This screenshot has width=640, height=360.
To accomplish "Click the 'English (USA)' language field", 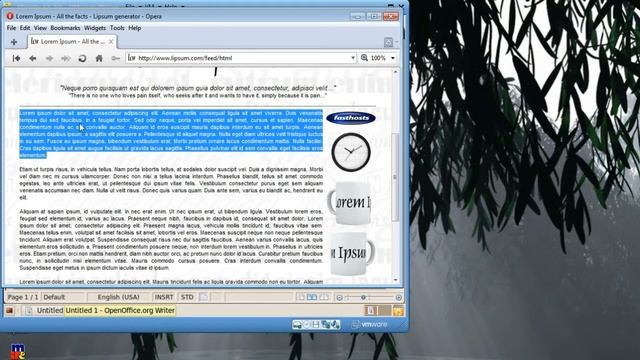I will point(119,297).
